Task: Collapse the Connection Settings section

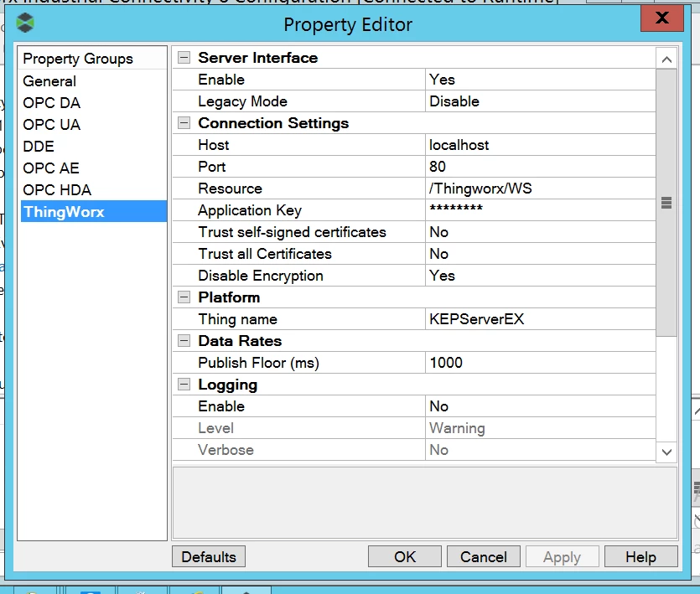Action: [184, 122]
